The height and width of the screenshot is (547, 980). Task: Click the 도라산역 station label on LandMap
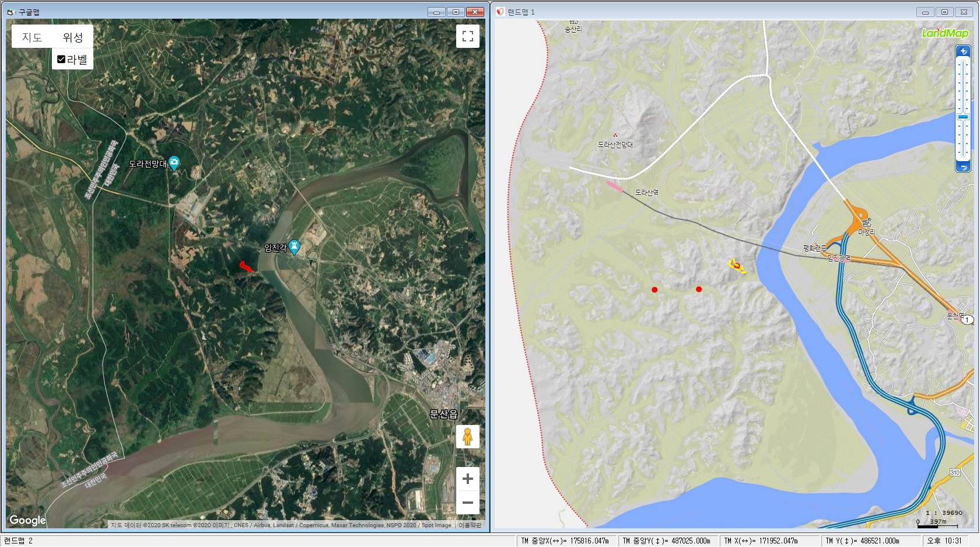646,192
